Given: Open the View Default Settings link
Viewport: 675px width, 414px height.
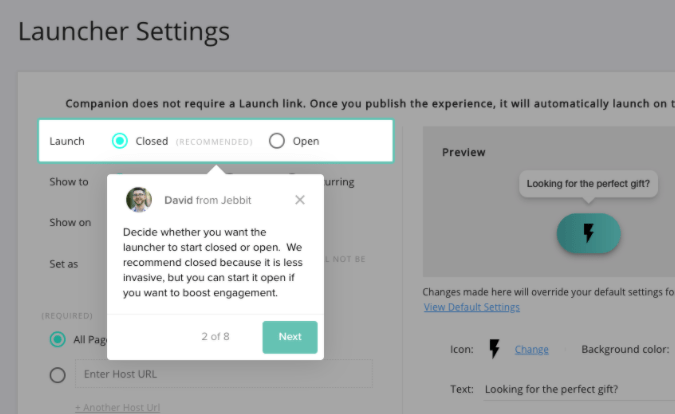Looking at the screenshot, I should (471, 307).
